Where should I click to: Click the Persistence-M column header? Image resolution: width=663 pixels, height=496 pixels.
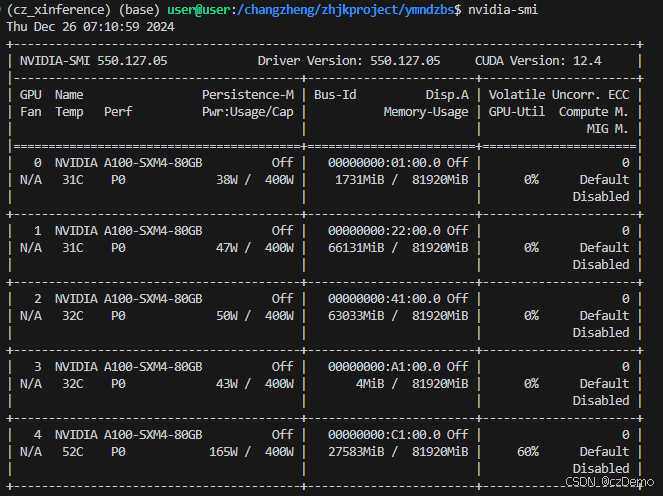tap(248, 95)
